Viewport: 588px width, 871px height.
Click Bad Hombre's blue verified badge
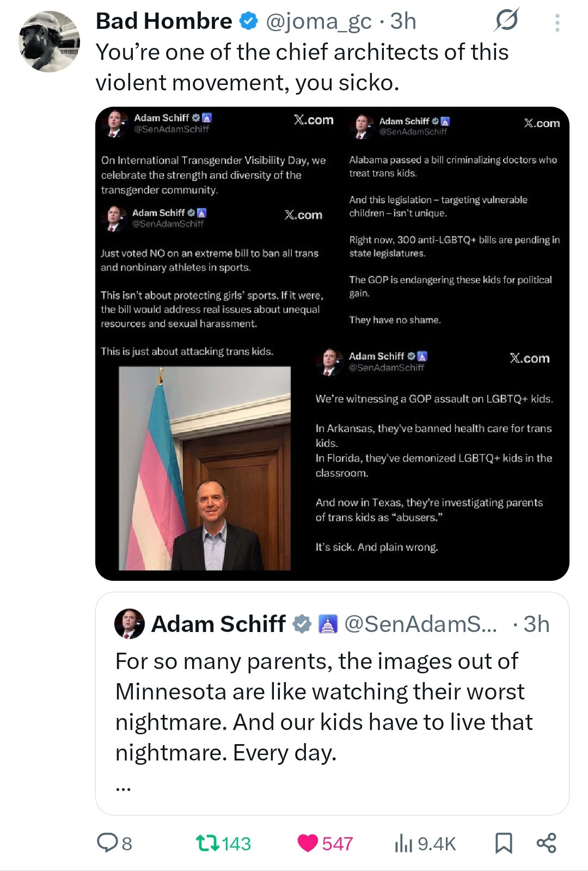pyautogui.click(x=249, y=21)
